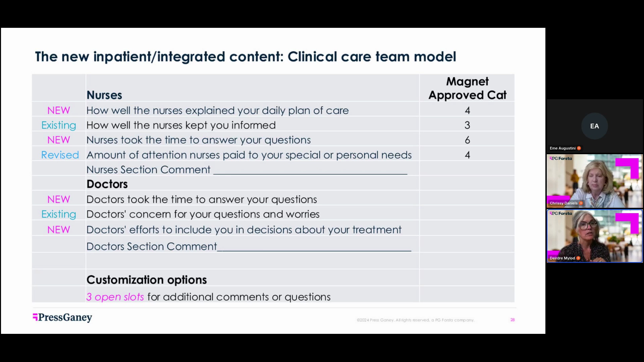Click the EA avatar circle
This screenshot has width=644, height=362.
coord(594,126)
